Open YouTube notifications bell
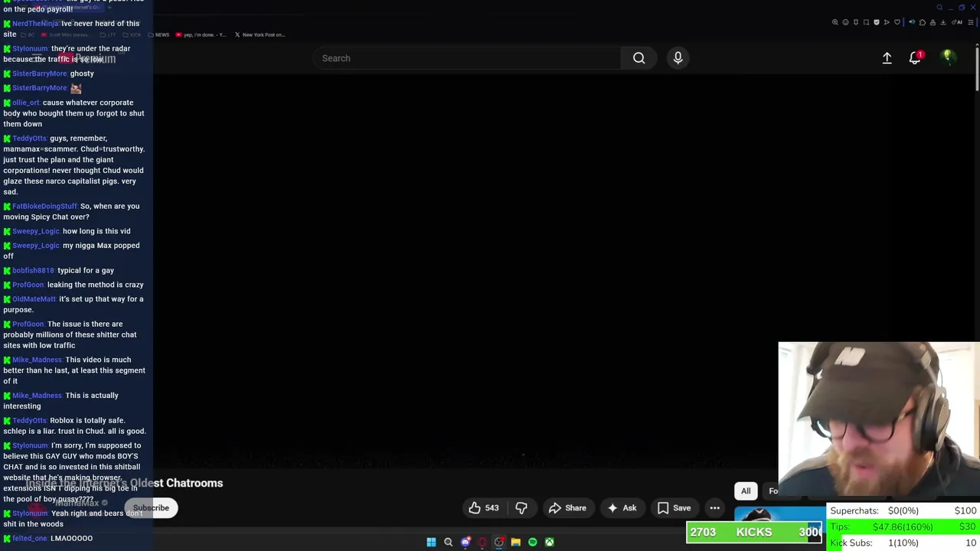 click(x=915, y=58)
